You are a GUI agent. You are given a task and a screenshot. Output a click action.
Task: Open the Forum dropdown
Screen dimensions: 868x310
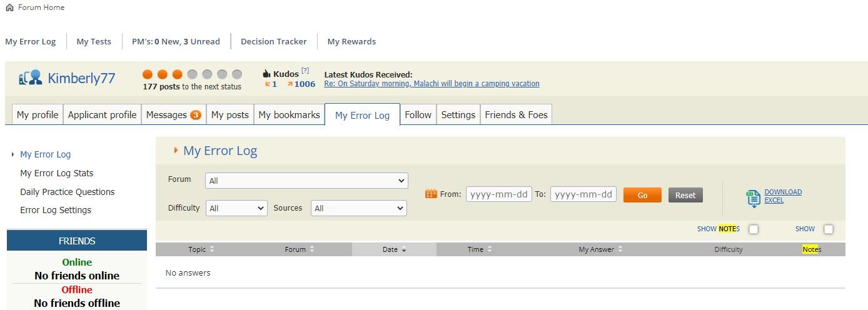pyautogui.click(x=306, y=181)
